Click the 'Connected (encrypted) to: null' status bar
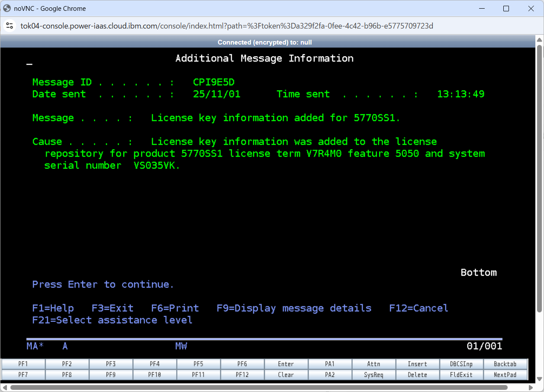544x392 pixels. click(x=264, y=42)
